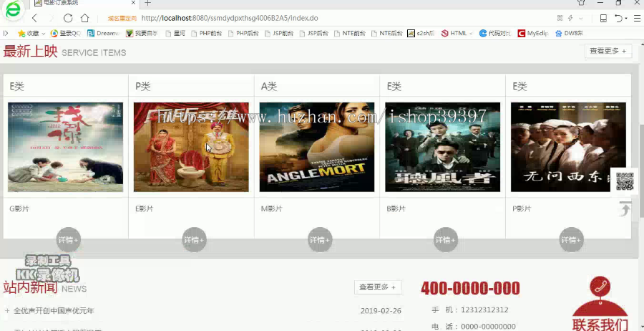
Task: Click the back-to-top arrow icon
Action: tap(625, 209)
